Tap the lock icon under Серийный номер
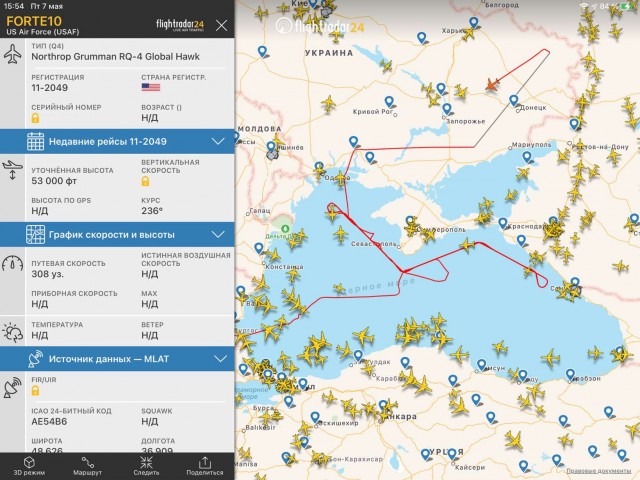This screenshot has height=480, width=640. [36, 118]
